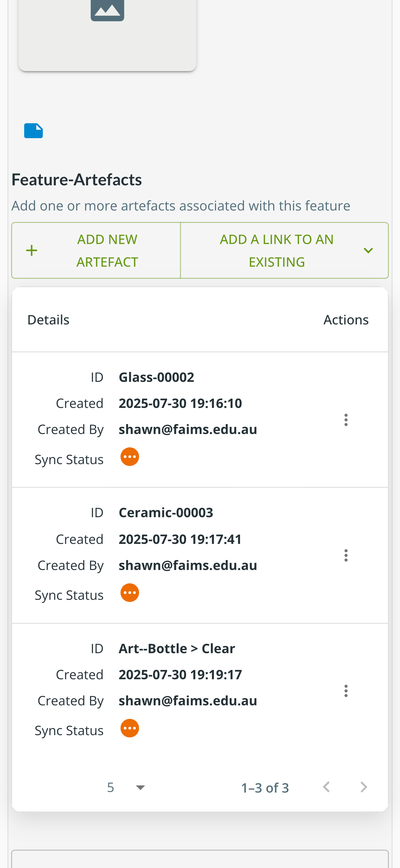Click sync status icon for Glass-00002
The image size is (400, 868).
coord(130,457)
